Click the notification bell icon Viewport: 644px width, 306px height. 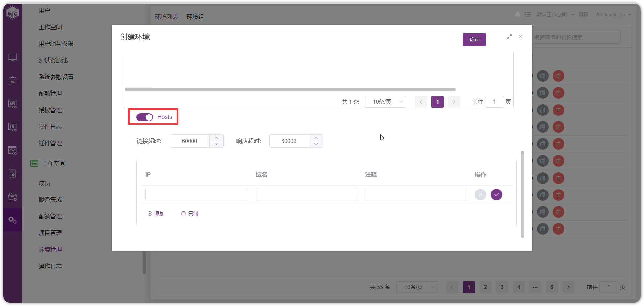(517, 14)
